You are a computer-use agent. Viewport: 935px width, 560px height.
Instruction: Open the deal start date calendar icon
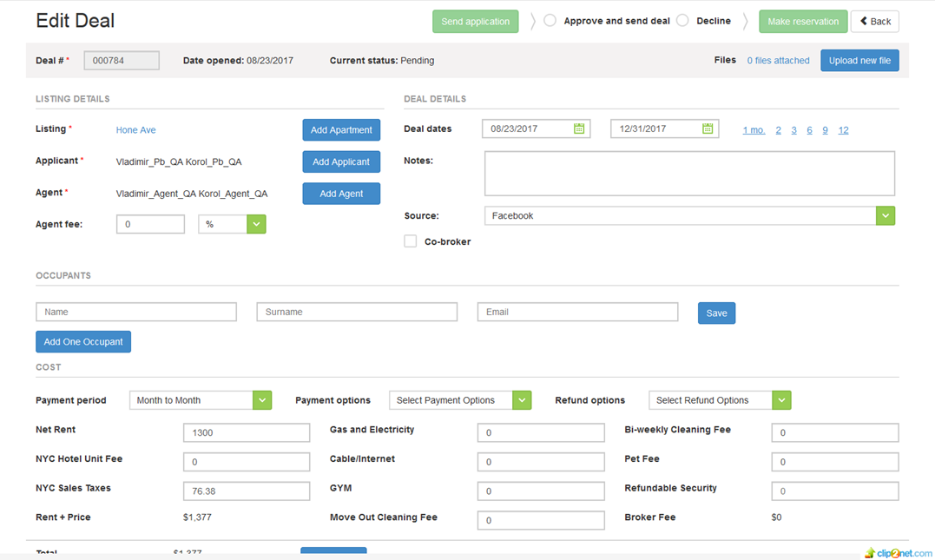coord(579,128)
